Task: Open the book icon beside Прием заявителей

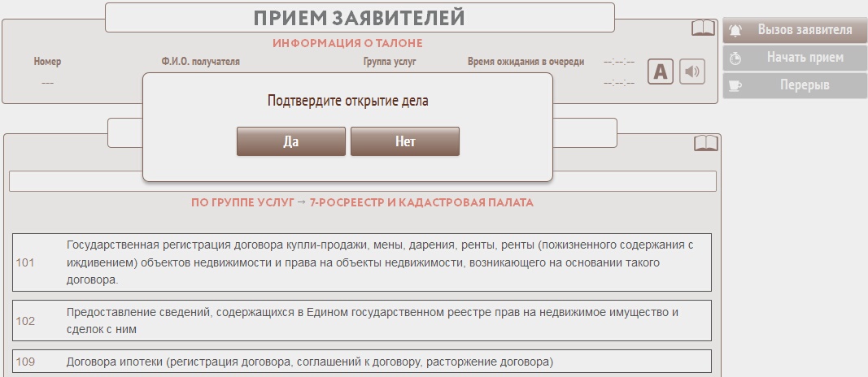Action: 703,28
